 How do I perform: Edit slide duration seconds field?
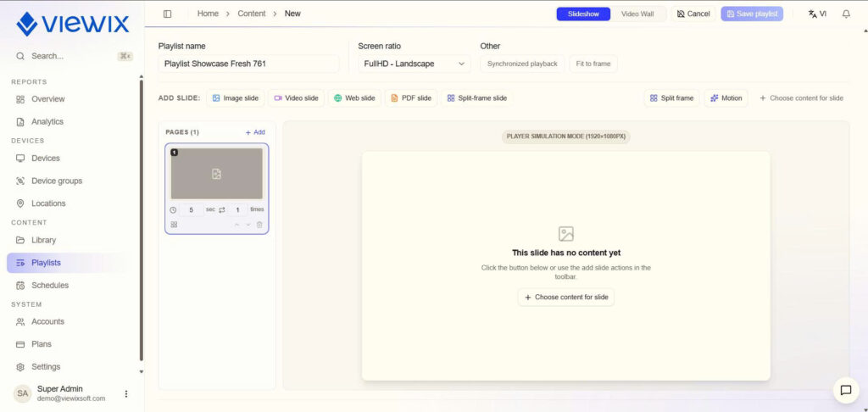(192, 210)
